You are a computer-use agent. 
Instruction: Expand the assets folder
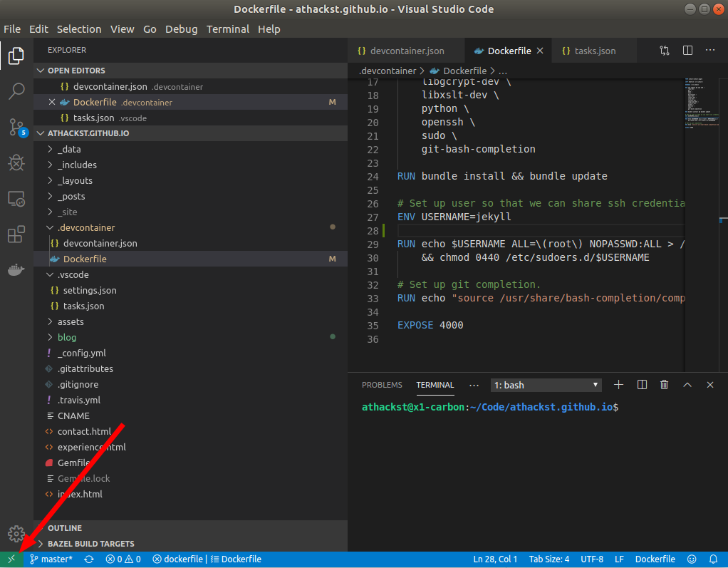tap(190, 321)
